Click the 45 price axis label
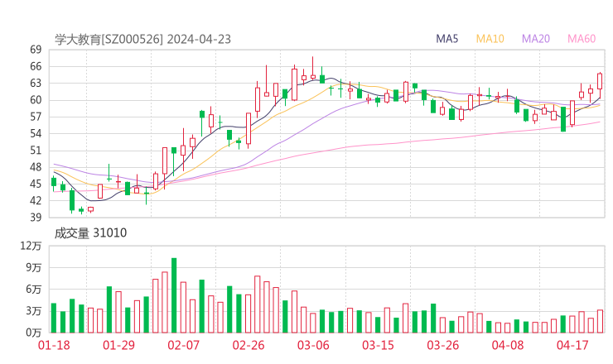Viewport: 613px width, 364px height. (x=36, y=184)
